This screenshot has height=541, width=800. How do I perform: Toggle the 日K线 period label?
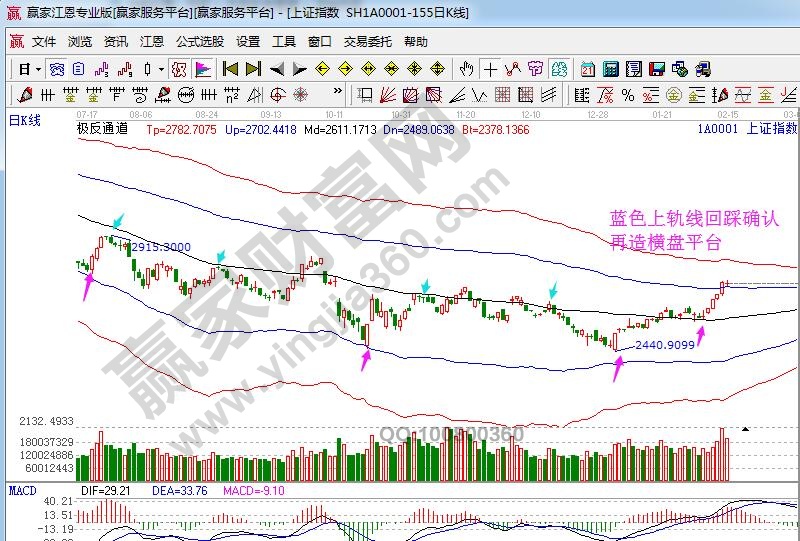point(24,120)
